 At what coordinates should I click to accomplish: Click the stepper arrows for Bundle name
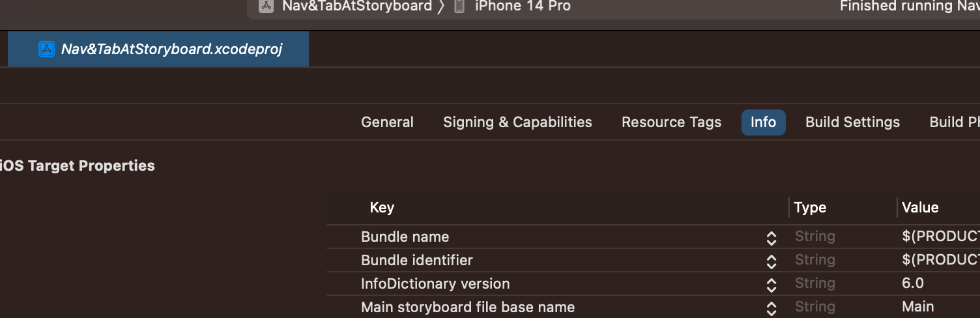(771, 238)
